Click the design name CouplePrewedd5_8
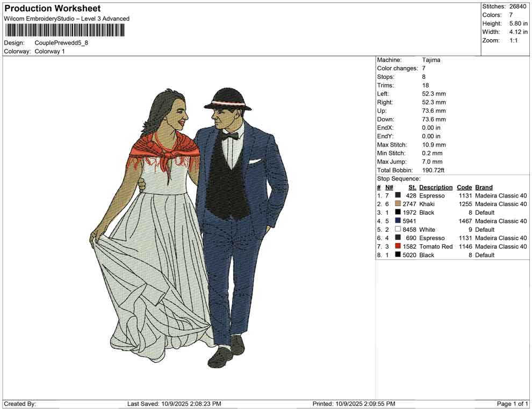This screenshot has height=409, width=532. [61, 42]
